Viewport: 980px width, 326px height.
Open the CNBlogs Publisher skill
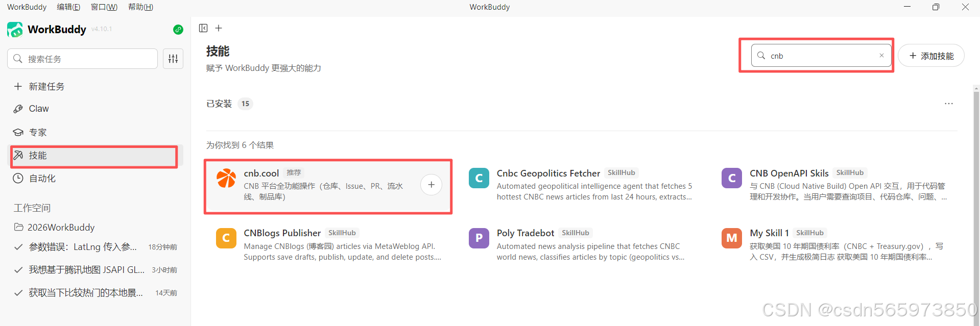pyautogui.click(x=282, y=233)
